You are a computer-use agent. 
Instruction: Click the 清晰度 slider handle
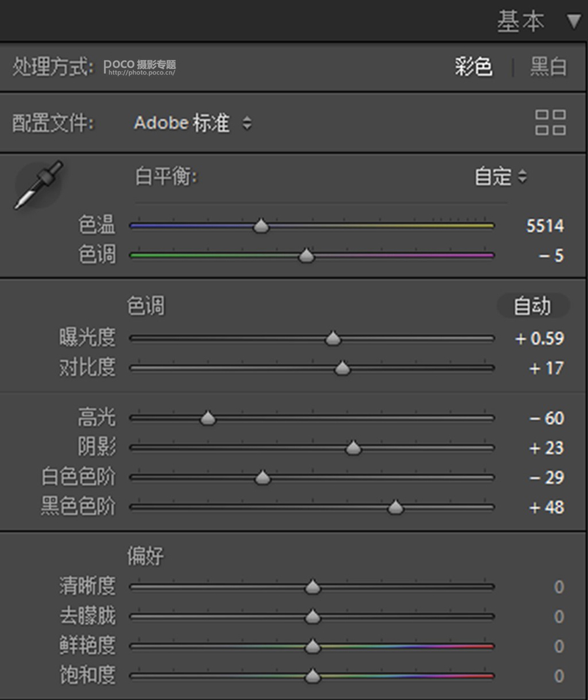[x=313, y=587]
